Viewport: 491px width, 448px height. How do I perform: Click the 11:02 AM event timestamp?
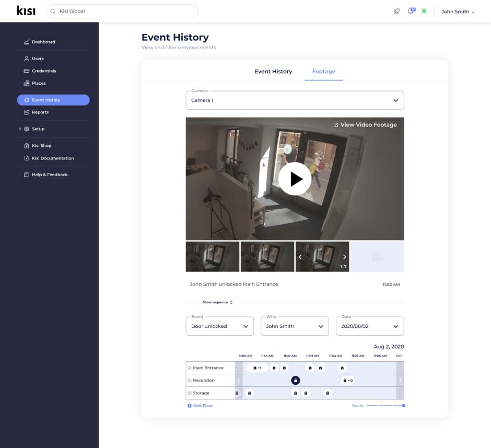click(391, 284)
